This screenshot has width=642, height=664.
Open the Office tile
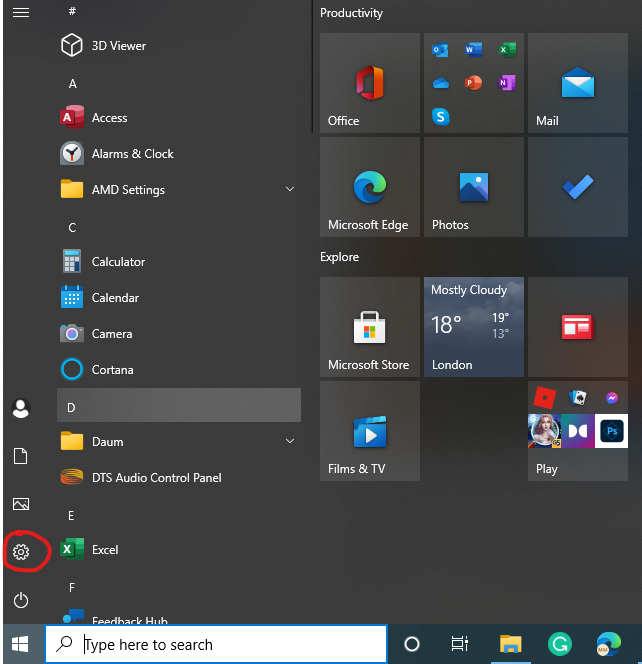(370, 83)
